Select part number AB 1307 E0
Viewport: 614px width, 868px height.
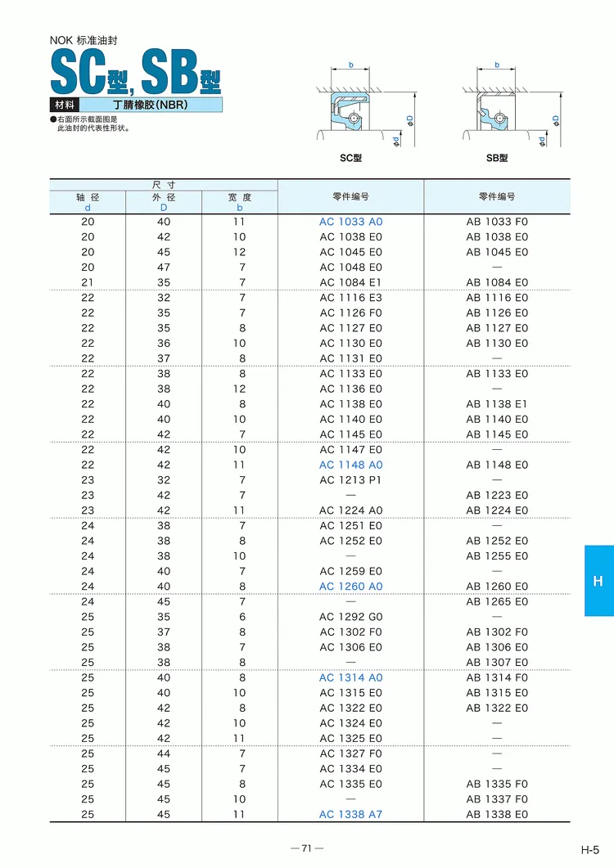coord(497,663)
